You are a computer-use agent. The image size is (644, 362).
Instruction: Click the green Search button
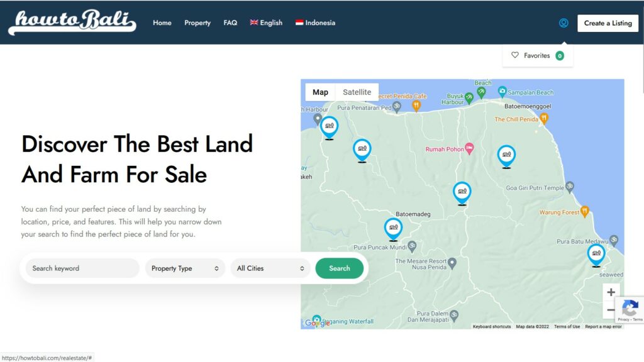click(339, 268)
